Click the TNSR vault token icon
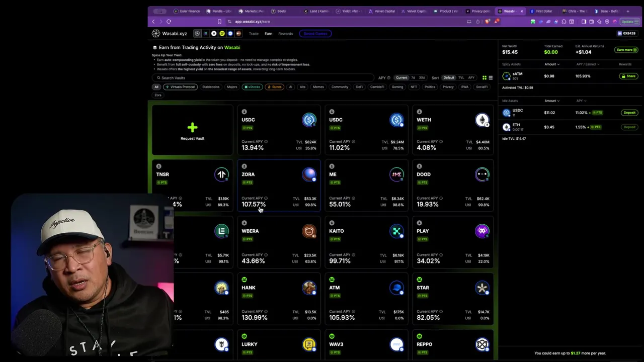Image resolution: width=644 pixels, height=362 pixels. point(221,174)
